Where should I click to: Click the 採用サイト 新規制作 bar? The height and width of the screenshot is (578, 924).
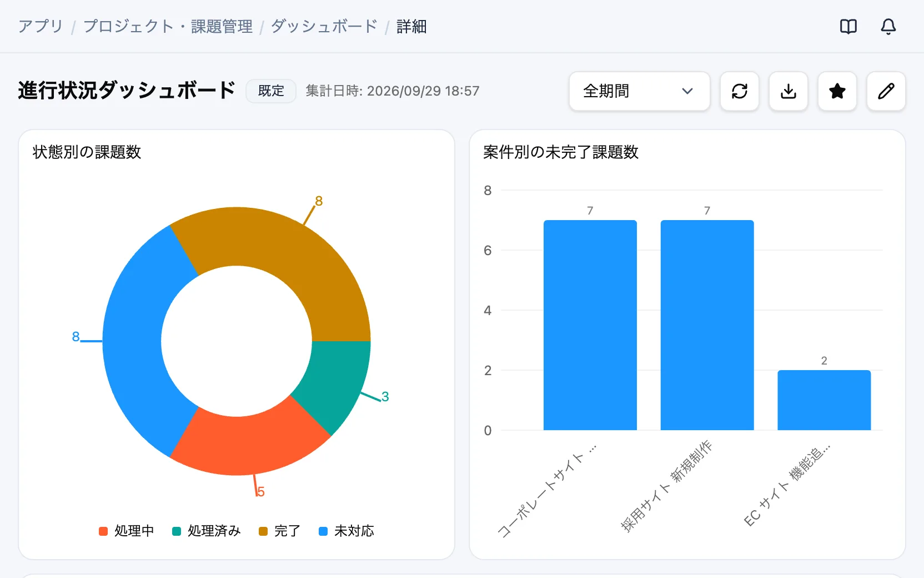pyautogui.click(x=707, y=325)
